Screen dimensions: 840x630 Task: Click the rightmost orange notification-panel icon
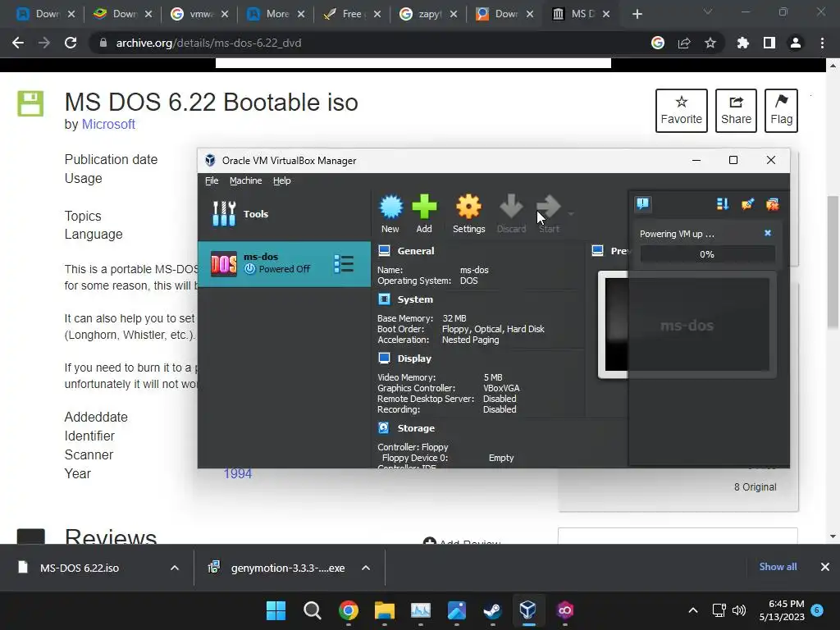[773, 203]
